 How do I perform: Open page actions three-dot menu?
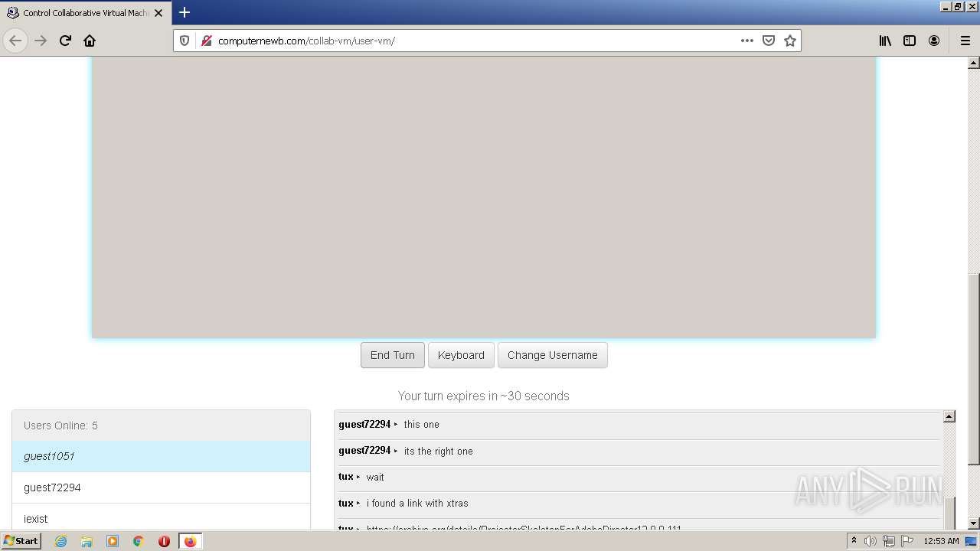pos(747,41)
